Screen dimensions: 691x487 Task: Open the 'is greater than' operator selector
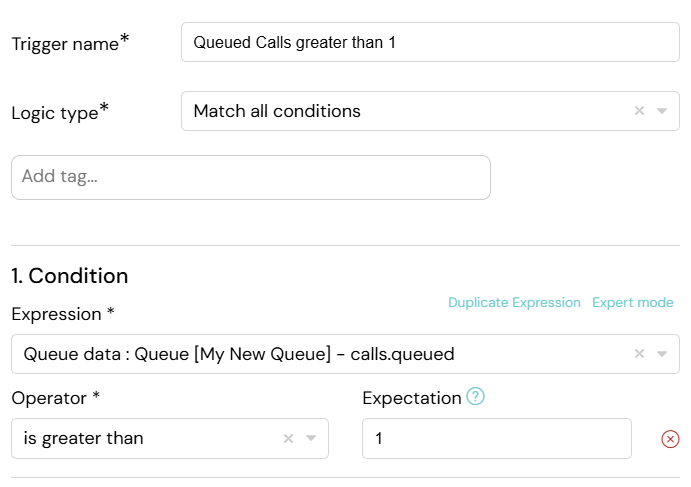(170, 439)
